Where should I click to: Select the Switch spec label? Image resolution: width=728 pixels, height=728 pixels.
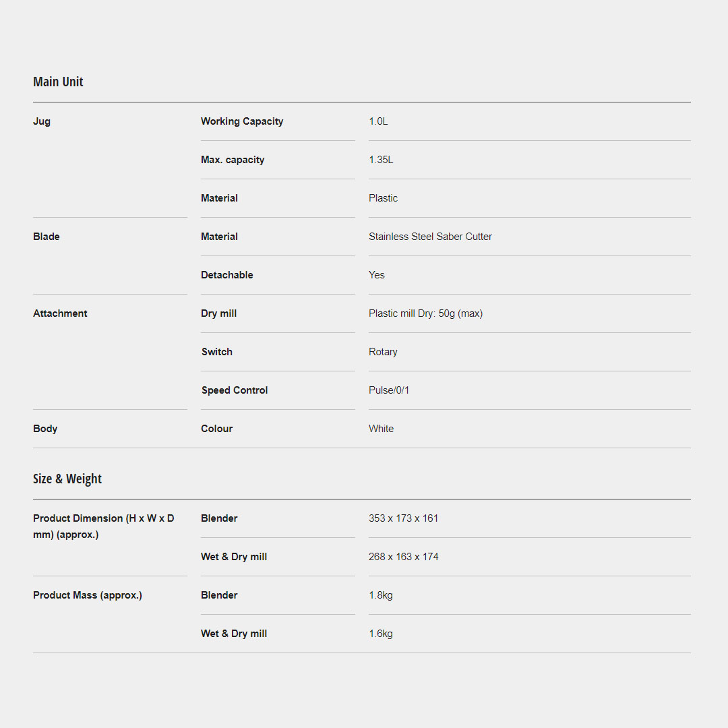217,352
